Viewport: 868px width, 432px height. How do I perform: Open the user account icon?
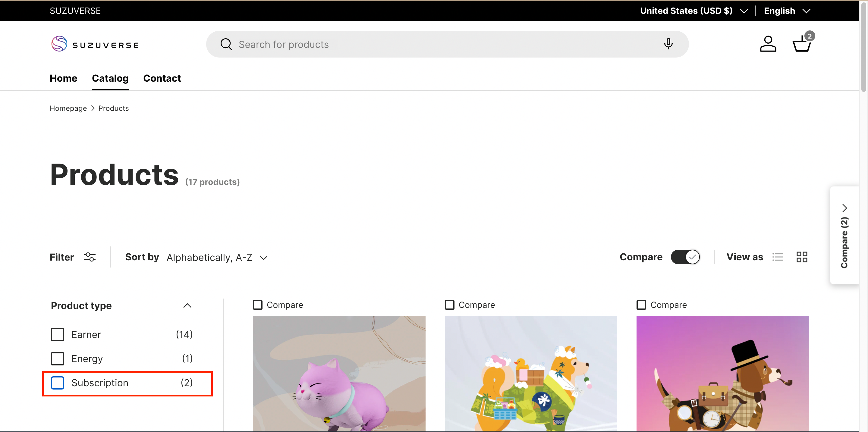click(x=768, y=44)
